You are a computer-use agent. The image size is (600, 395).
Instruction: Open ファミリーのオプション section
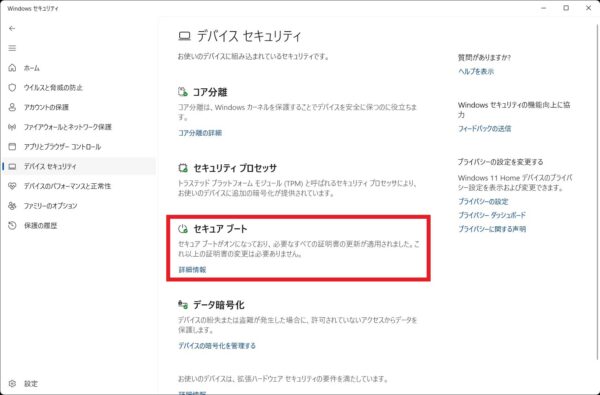coord(51,206)
